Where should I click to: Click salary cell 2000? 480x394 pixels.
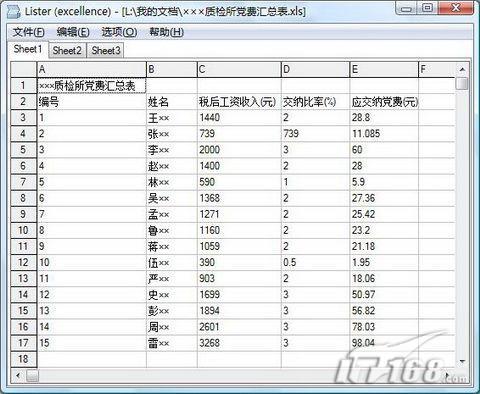(239, 150)
